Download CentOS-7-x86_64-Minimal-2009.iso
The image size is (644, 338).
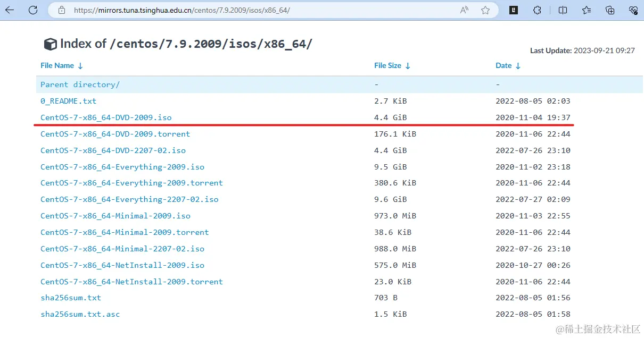click(115, 216)
